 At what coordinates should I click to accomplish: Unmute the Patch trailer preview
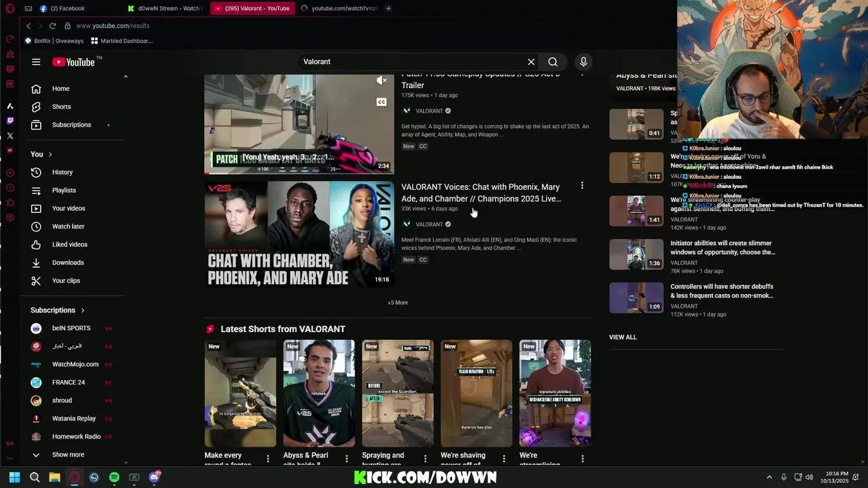[x=382, y=81]
